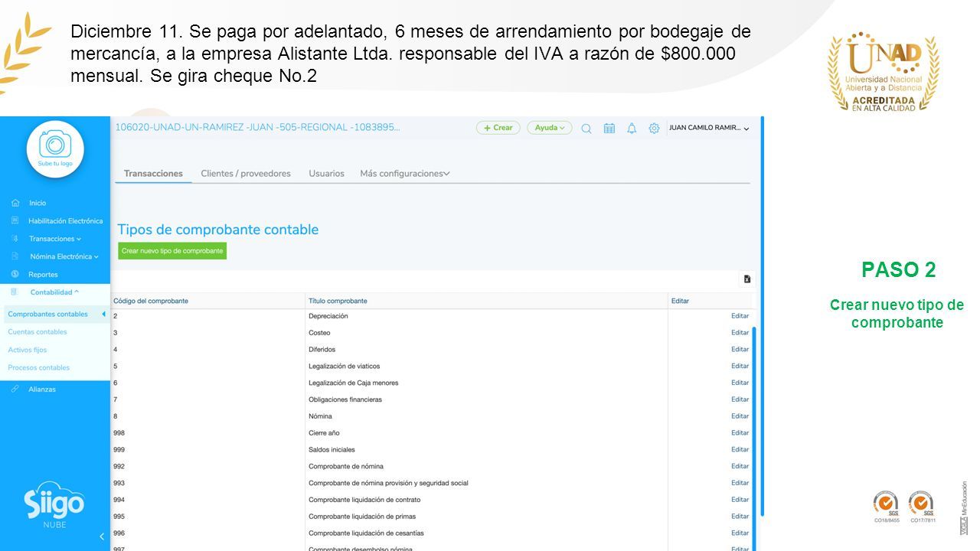The width and height of the screenshot is (980, 551).
Task: Edit the Legalización de Caja menores row
Action: [x=740, y=383]
